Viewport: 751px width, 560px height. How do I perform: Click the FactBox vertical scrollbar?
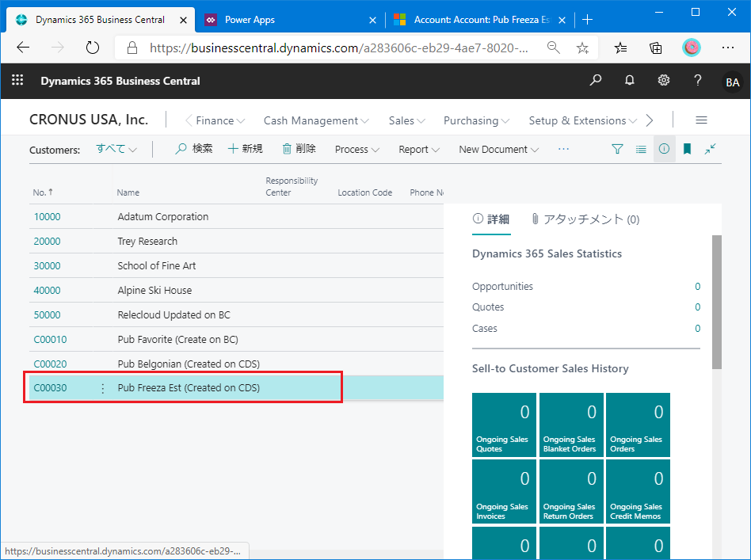(x=716, y=302)
